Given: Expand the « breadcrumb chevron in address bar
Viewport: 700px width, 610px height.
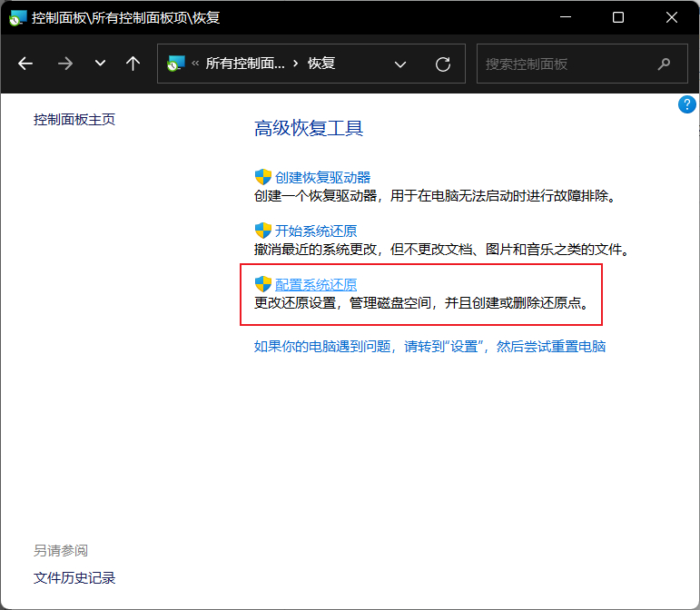Looking at the screenshot, I should pyautogui.click(x=195, y=64).
